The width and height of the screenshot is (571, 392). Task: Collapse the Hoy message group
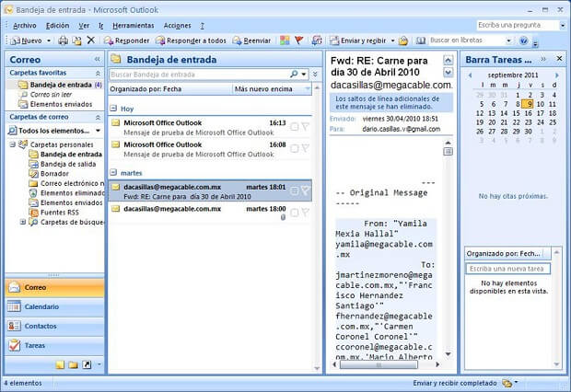coord(113,109)
